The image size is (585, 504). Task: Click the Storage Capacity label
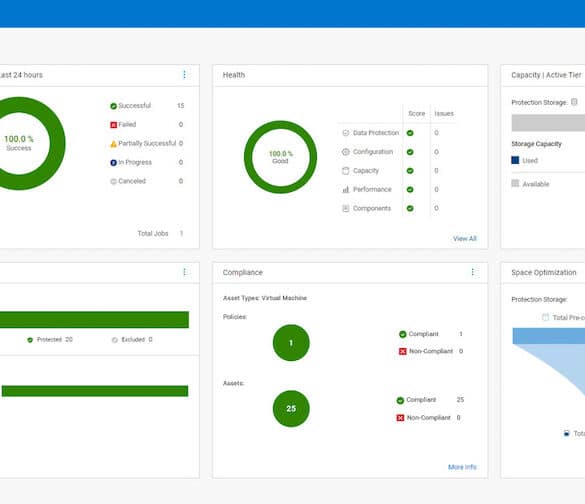tap(536, 144)
